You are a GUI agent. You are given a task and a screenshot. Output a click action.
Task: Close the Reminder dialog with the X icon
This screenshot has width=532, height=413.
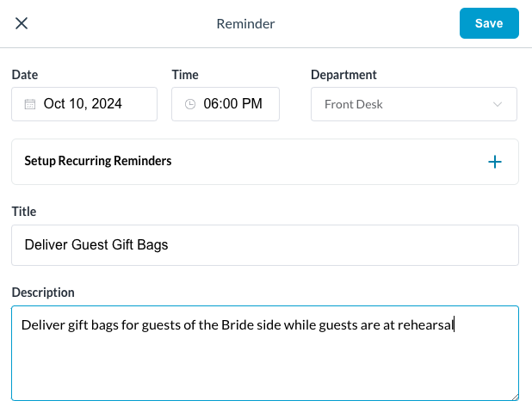tap(22, 23)
